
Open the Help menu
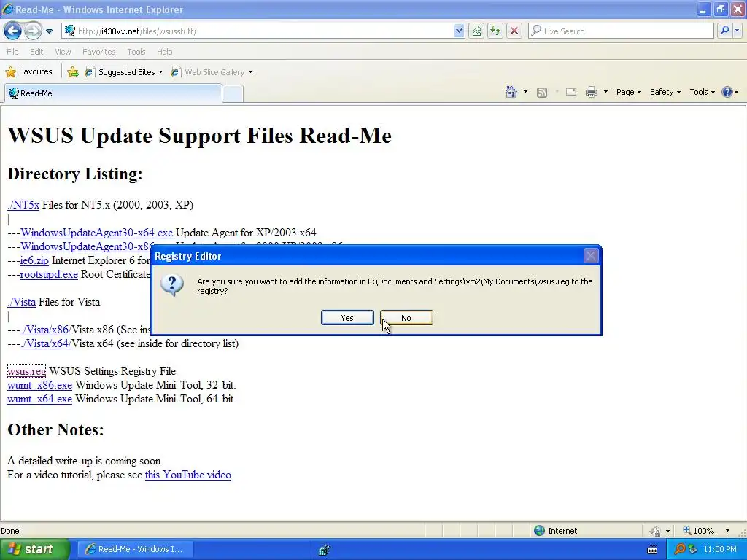164,52
